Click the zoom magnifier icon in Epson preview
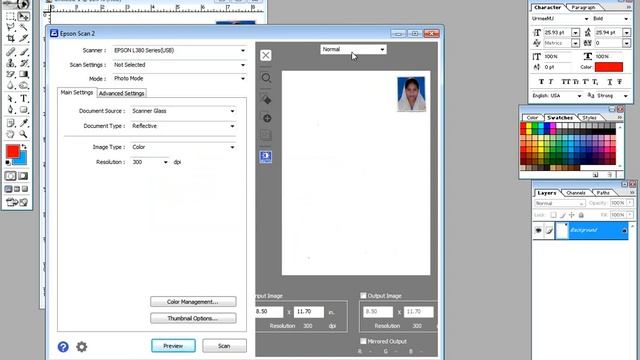The height and width of the screenshot is (360, 640). coord(266,78)
